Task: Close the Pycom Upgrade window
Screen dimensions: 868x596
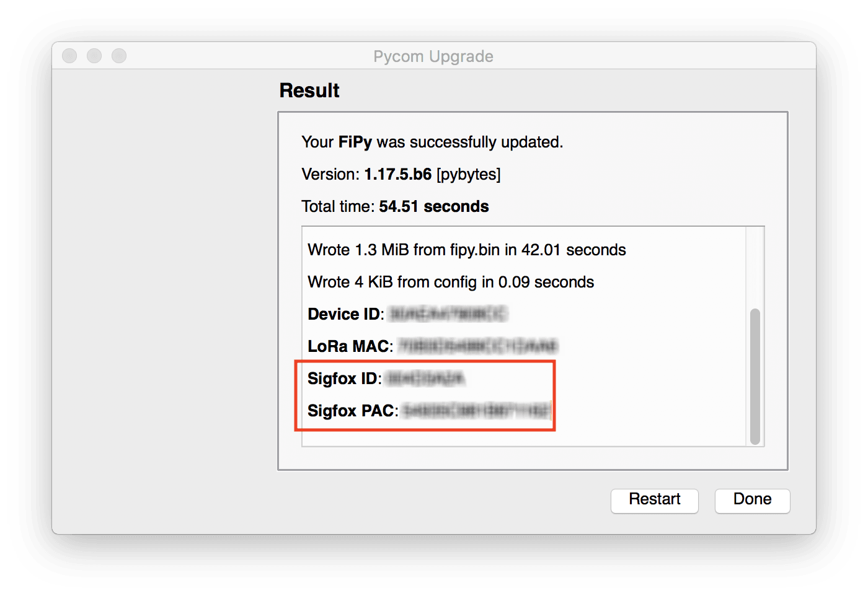Action: [x=69, y=56]
